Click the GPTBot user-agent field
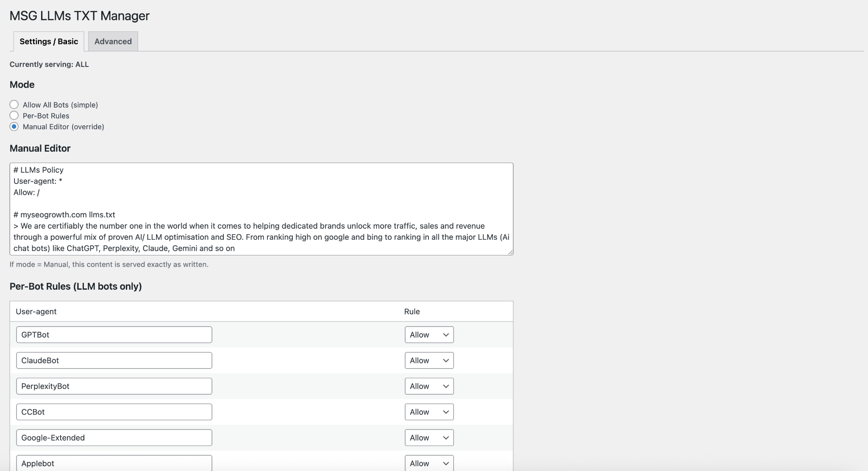This screenshot has width=868, height=471. (x=114, y=335)
